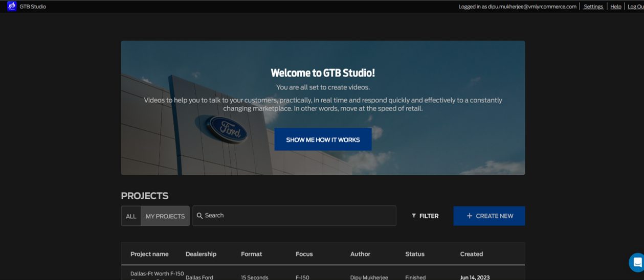Click the Dallas Ford dealership cell
The height and width of the screenshot is (280, 644).
point(199,277)
